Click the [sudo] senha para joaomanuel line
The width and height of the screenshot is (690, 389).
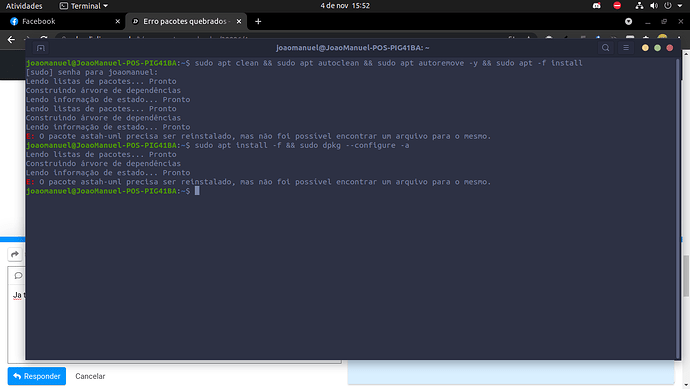point(92,72)
